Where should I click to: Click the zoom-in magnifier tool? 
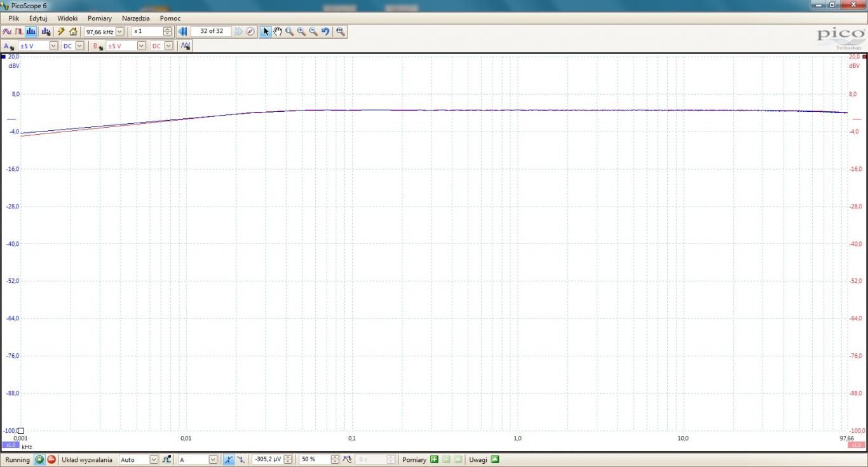[302, 31]
